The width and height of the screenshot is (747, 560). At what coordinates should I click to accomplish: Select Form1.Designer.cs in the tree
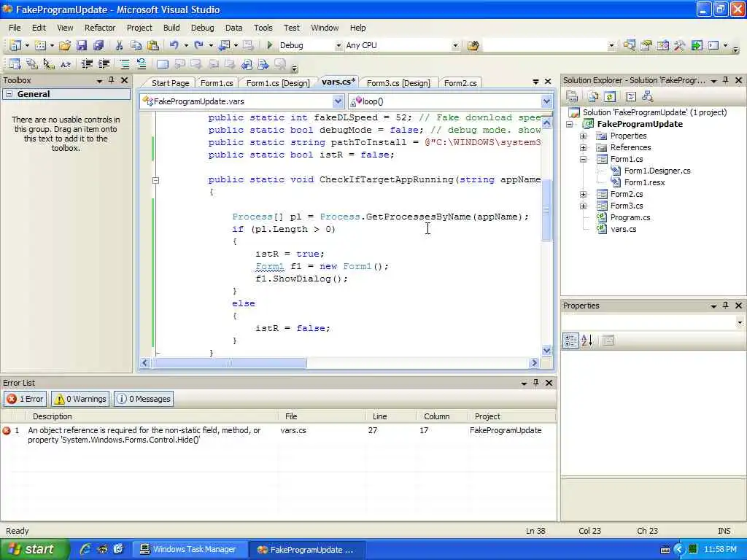[657, 171]
